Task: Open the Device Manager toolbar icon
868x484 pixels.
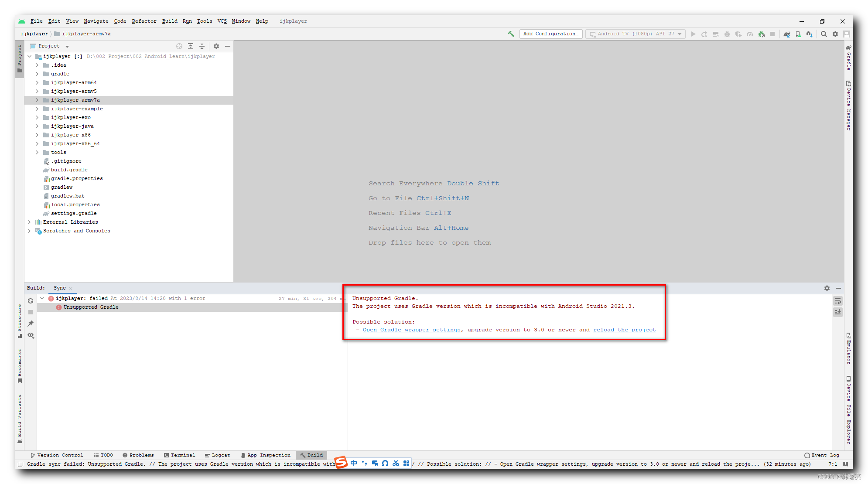Action: pyautogui.click(x=798, y=34)
